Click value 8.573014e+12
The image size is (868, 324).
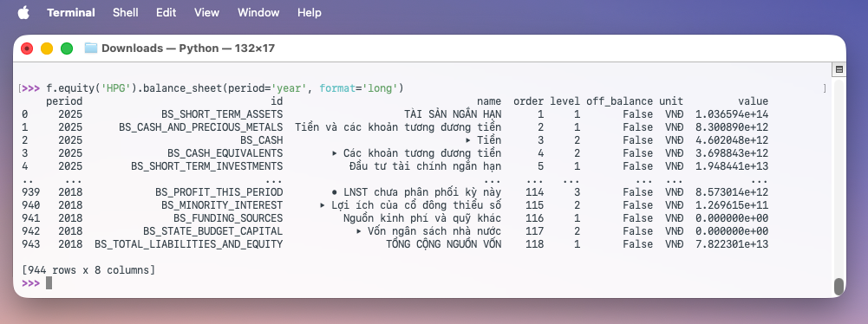click(x=732, y=191)
